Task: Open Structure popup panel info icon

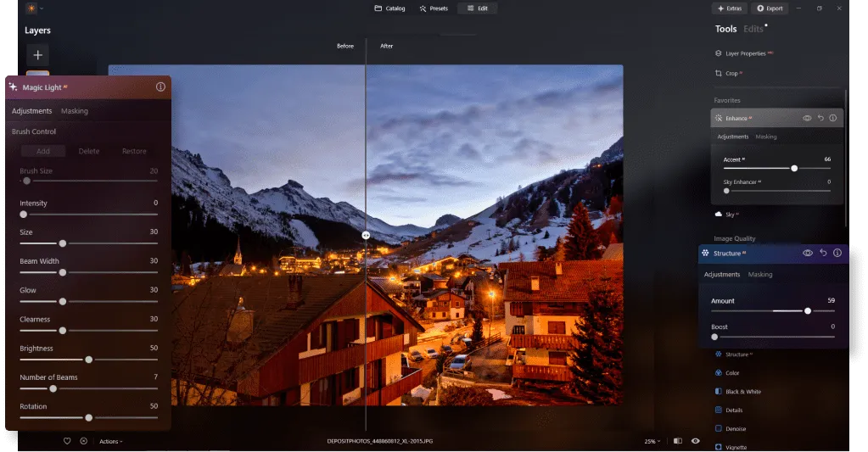Action: (x=837, y=253)
